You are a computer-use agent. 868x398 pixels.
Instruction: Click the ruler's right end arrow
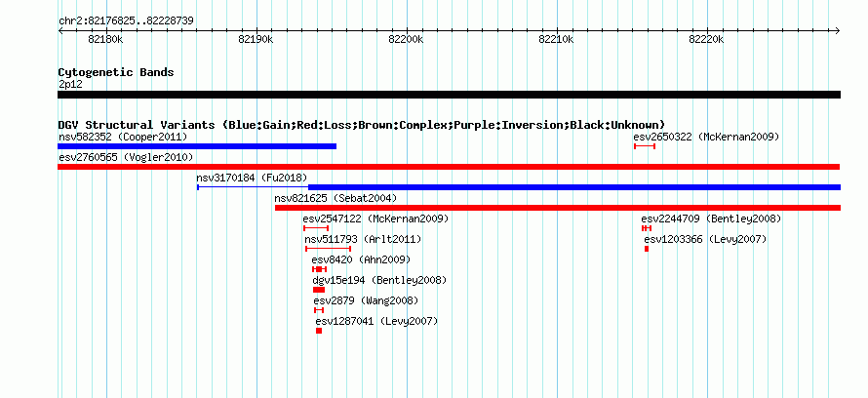[838, 31]
